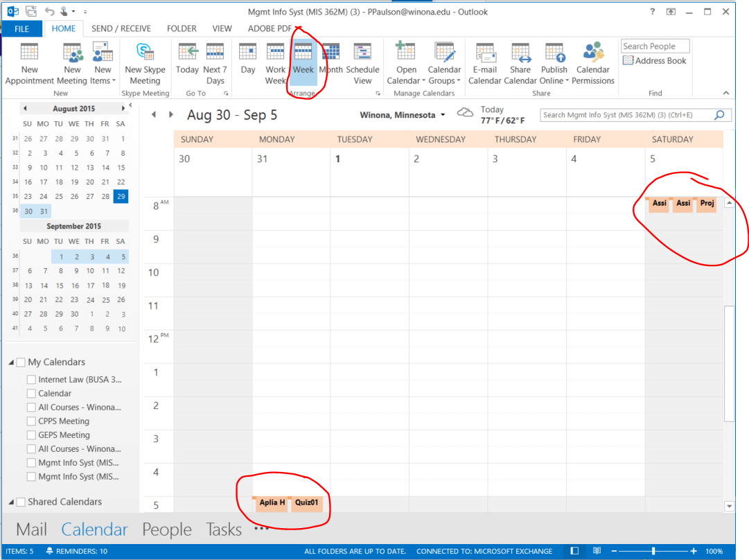Zoom in with the plus button
Screen dimensions: 749x560
pyautogui.click(x=693, y=551)
